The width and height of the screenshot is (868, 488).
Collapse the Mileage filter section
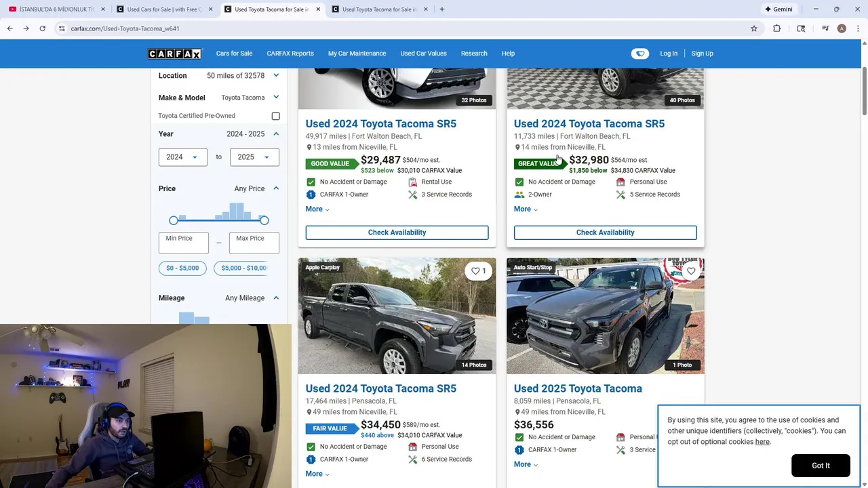pos(276,298)
